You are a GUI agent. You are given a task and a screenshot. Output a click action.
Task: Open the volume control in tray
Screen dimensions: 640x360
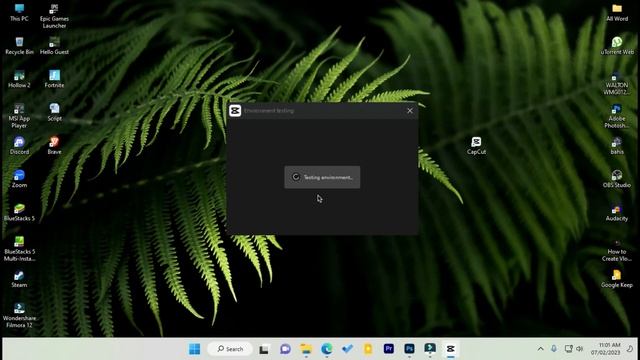click(580, 349)
